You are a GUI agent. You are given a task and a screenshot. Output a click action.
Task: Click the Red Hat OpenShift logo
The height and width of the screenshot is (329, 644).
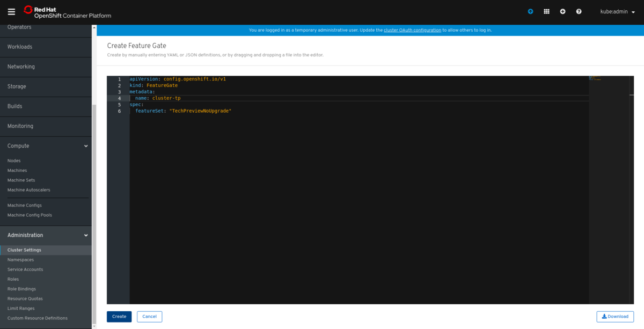click(x=68, y=12)
